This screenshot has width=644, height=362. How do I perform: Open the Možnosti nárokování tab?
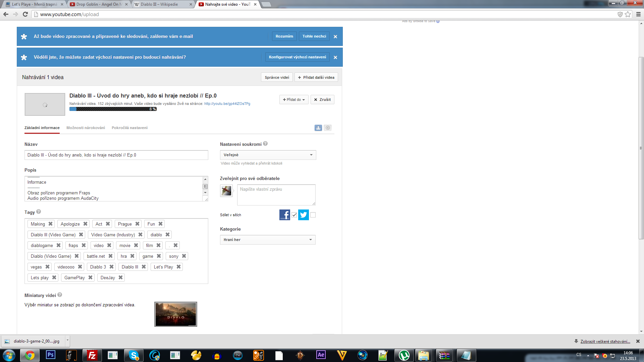86,128
